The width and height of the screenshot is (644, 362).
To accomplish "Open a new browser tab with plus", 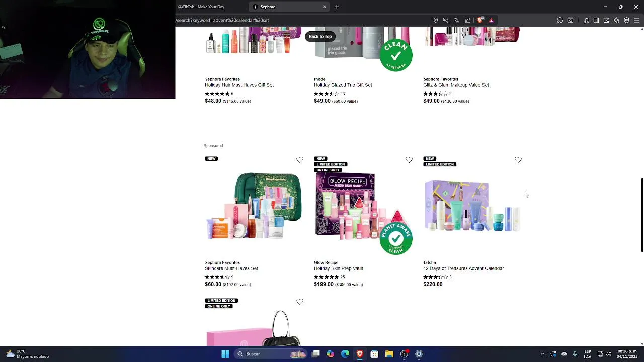I will (x=337, y=7).
